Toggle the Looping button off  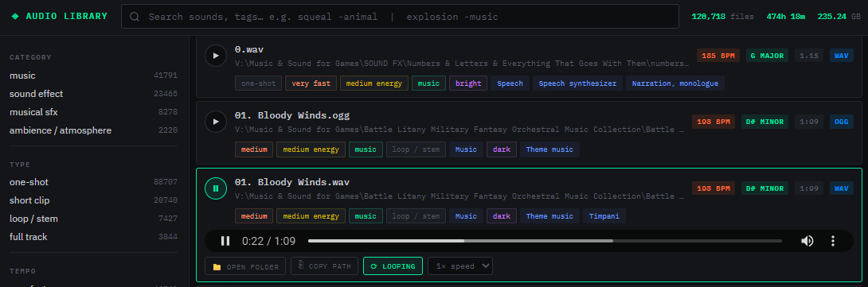pyautogui.click(x=393, y=266)
